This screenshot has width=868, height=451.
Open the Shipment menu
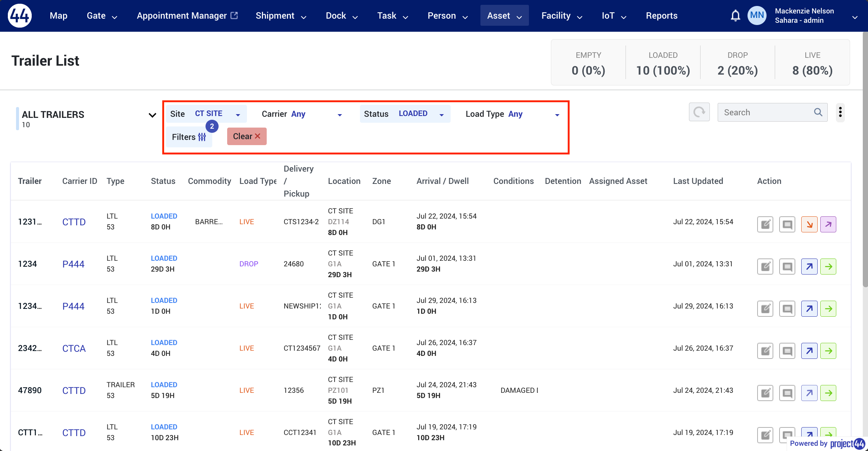(x=281, y=16)
